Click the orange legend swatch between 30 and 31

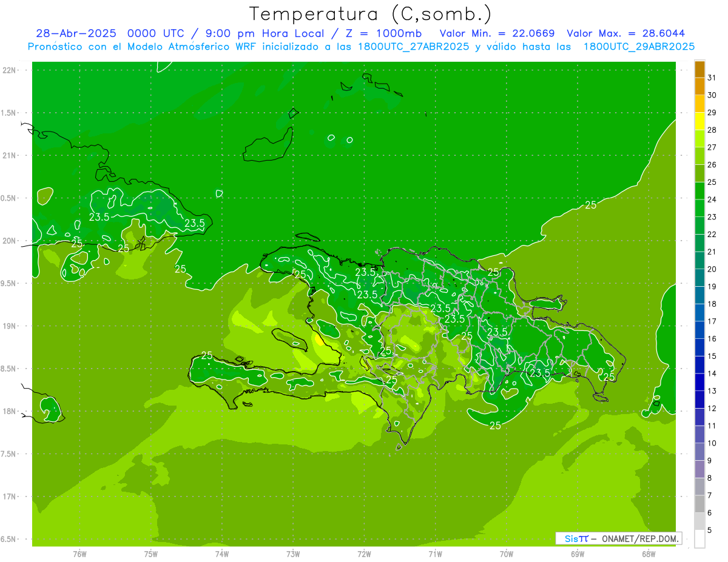(x=699, y=87)
